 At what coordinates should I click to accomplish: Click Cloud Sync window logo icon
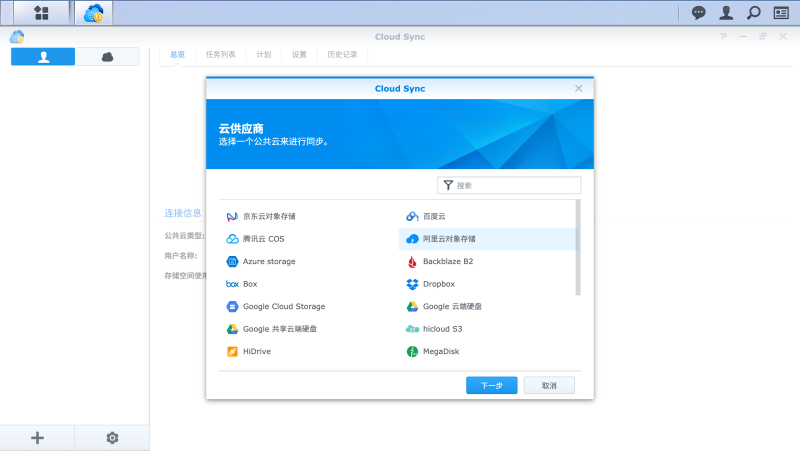click(x=17, y=37)
